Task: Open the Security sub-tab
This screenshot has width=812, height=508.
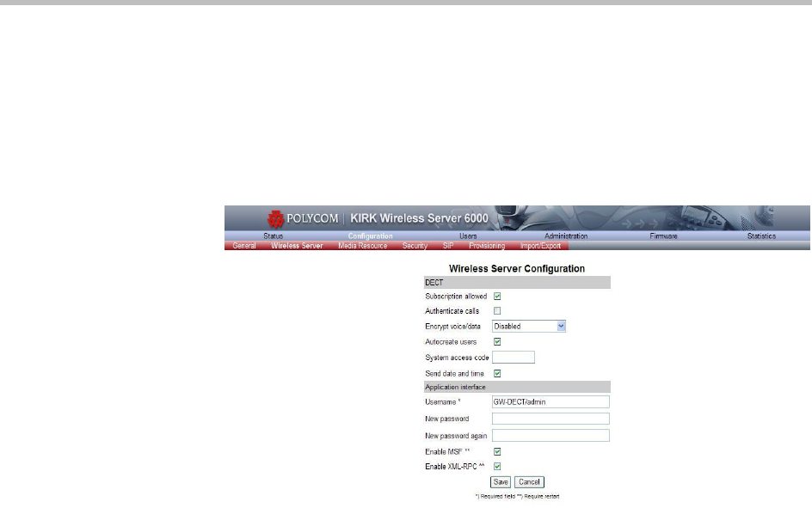Action: [415, 246]
